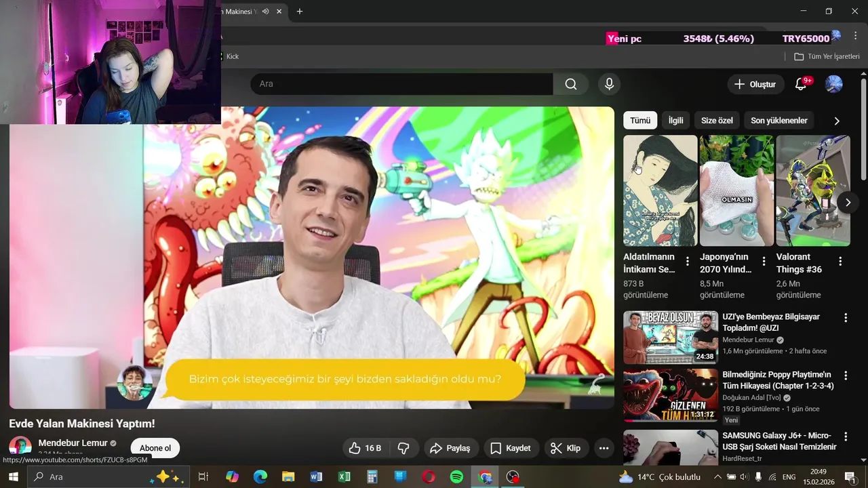Open Poppy Playtime story video thumbnail

pos(671,395)
